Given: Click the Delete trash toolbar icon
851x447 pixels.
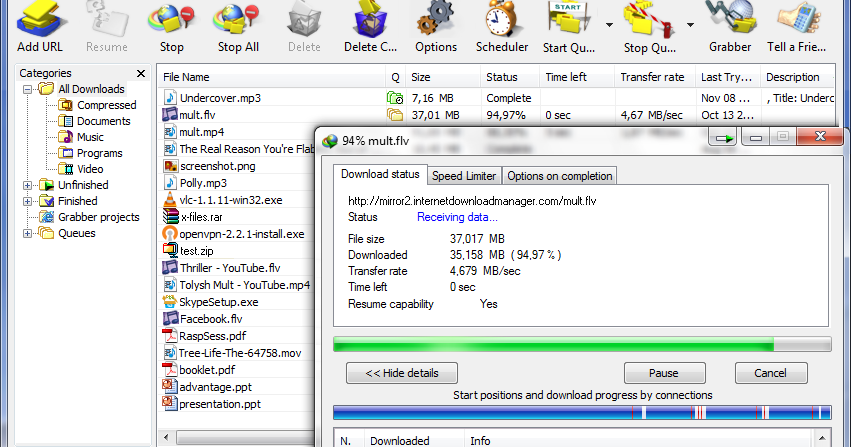Looking at the screenshot, I should pyautogui.click(x=304, y=21).
